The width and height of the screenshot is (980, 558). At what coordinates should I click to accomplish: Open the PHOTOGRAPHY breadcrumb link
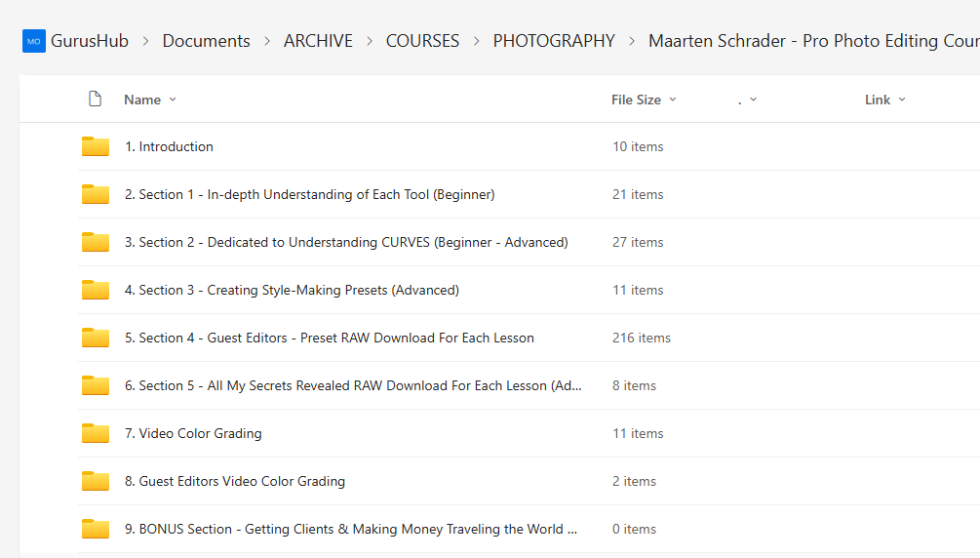(x=554, y=41)
